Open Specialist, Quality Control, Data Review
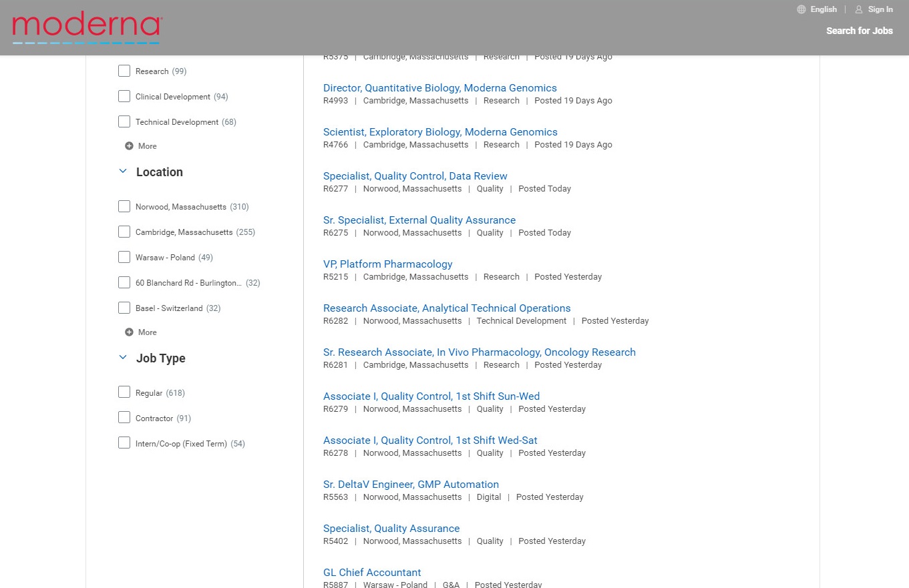 coord(415,176)
